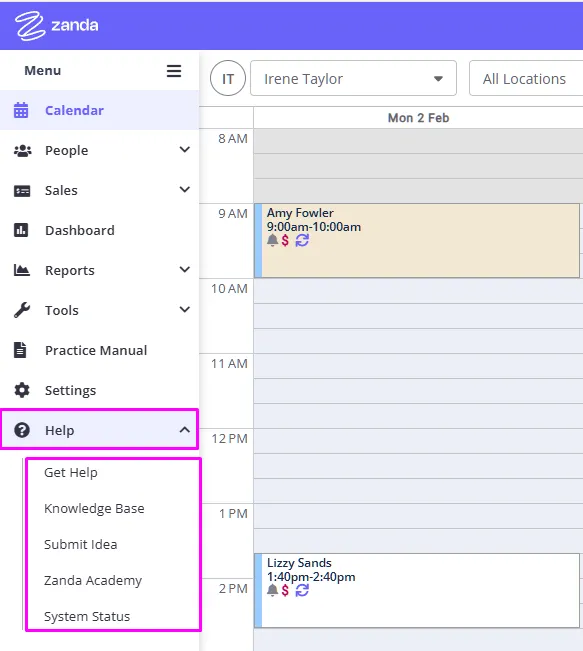Expand the Sales submenu chevron
Viewport: 583px width, 651px height.
click(x=185, y=190)
